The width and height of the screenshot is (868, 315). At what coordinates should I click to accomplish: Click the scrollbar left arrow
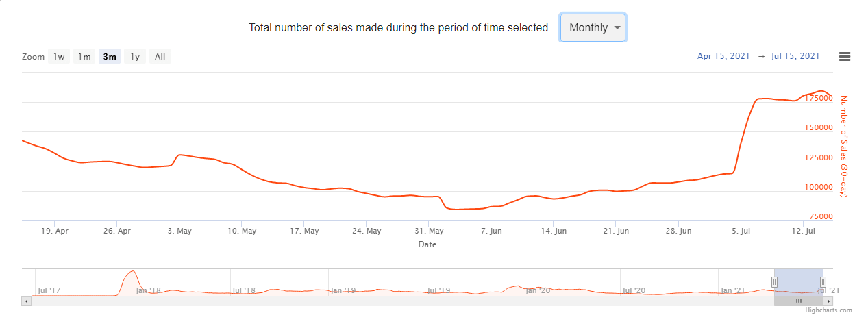26,301
